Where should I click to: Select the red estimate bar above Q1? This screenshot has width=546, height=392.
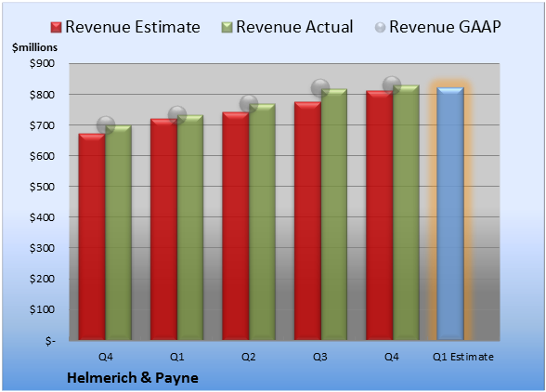[164, 229]
